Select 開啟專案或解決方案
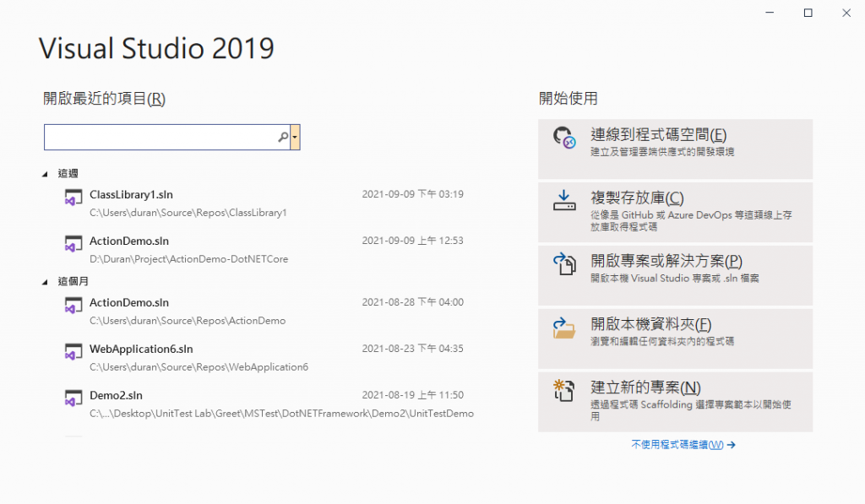The height and width of the screenshot is (504, 865). point(675,275)
